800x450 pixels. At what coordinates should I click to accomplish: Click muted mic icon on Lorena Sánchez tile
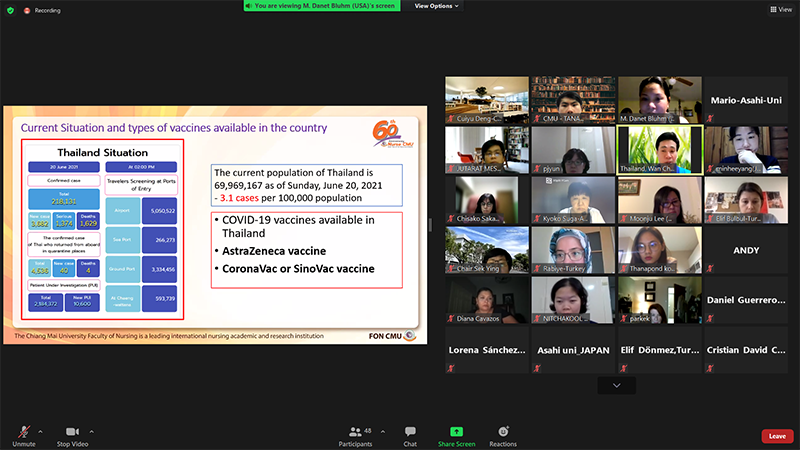(x=451, y=368)
